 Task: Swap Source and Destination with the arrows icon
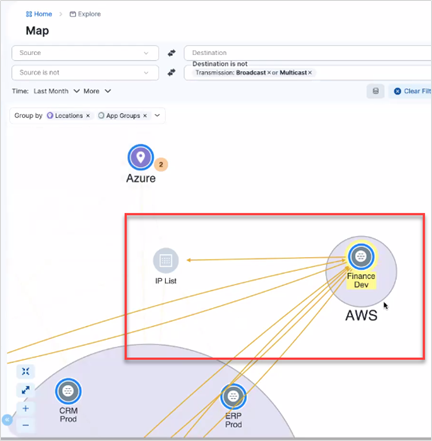pos(172,53)
